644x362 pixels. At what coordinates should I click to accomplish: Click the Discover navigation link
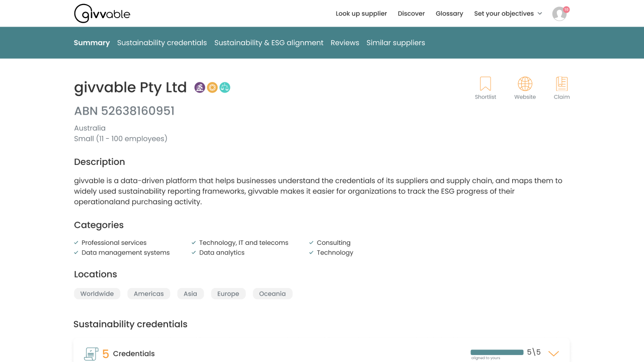(x=411, y=14)
